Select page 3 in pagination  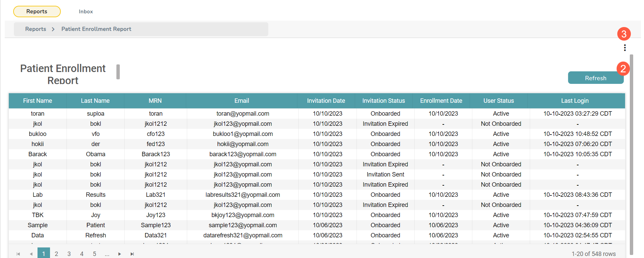click(69, 254)
